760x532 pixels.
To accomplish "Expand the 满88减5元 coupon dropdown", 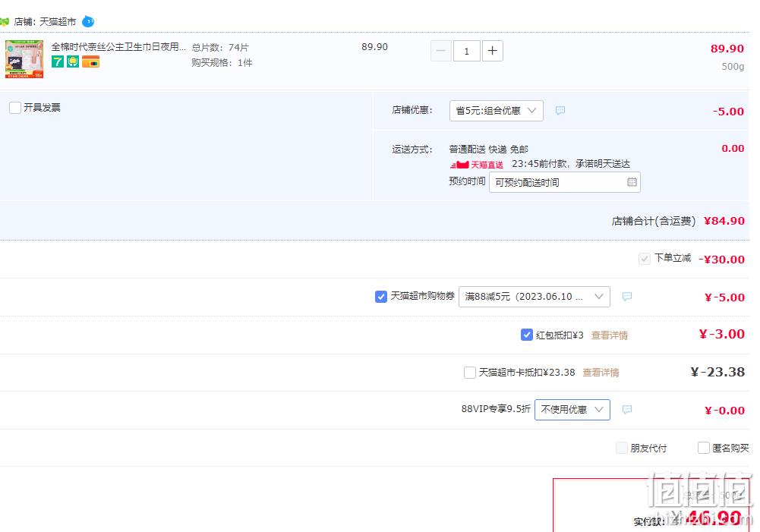I will [535, 297].
